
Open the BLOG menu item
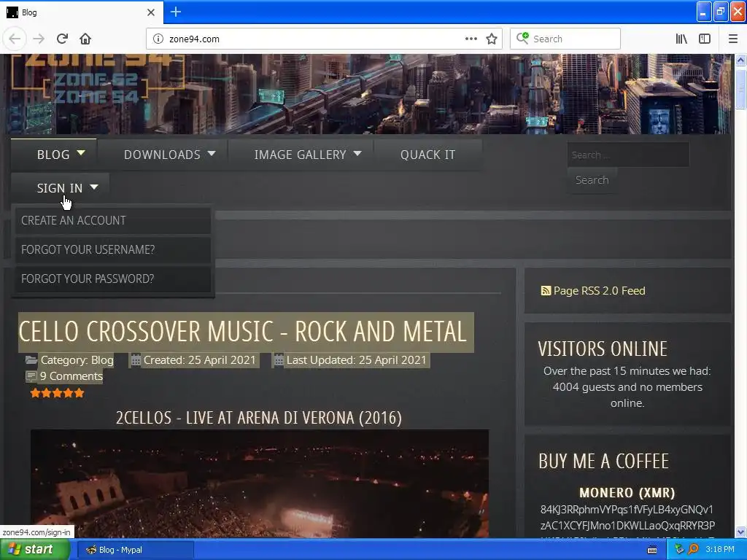[x=53, y=155]
